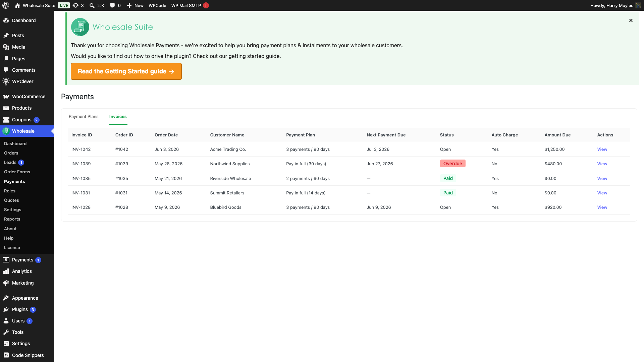Select the Invoices tab
644x362 pixels.
click(118, 116)
